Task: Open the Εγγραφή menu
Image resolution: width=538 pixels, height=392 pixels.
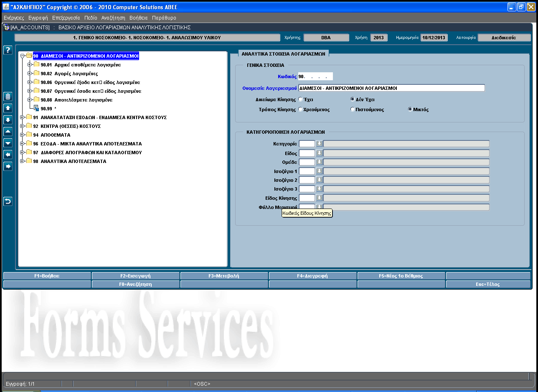Action: point(38,18)
